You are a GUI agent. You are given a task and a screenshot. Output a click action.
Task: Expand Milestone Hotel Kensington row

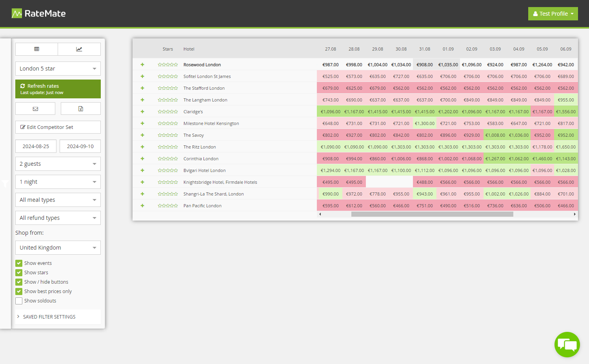point(142,123)
